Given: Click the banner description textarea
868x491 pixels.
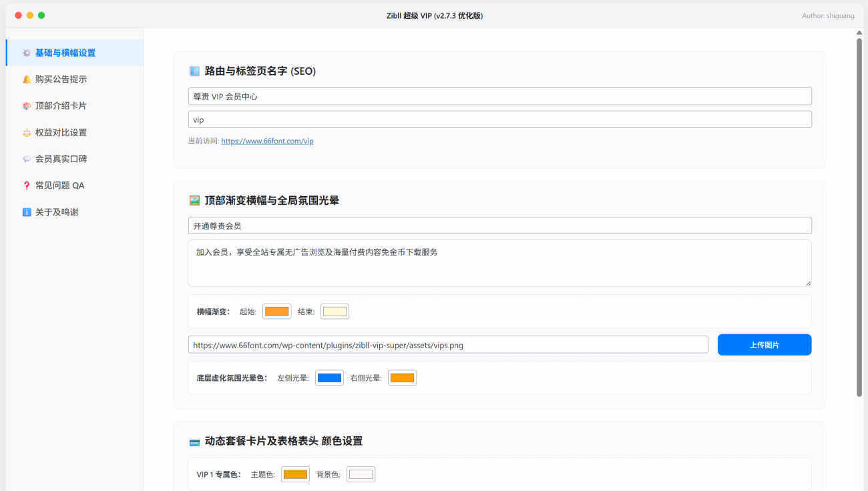Looking at the screenshot, I should tap(499, 264).
